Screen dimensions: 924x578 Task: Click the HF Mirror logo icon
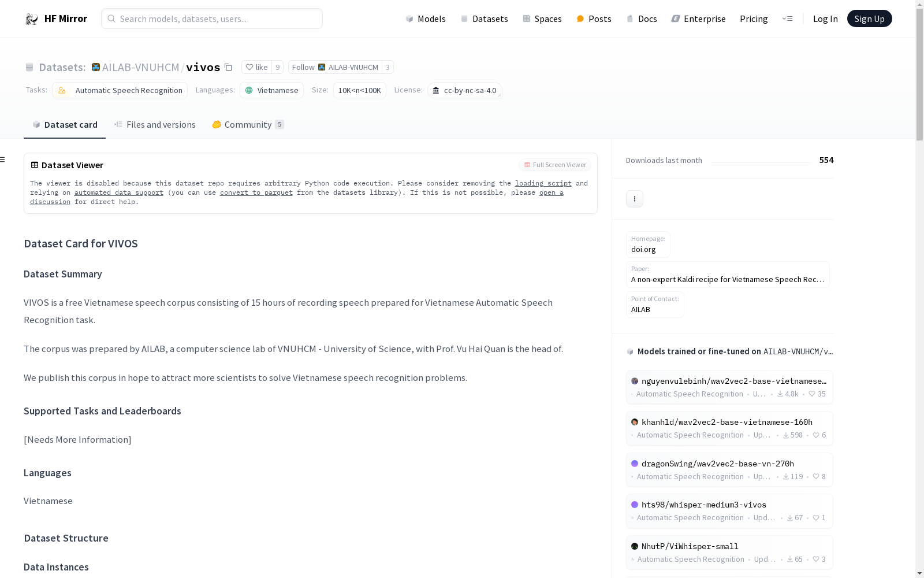[32, 19]
